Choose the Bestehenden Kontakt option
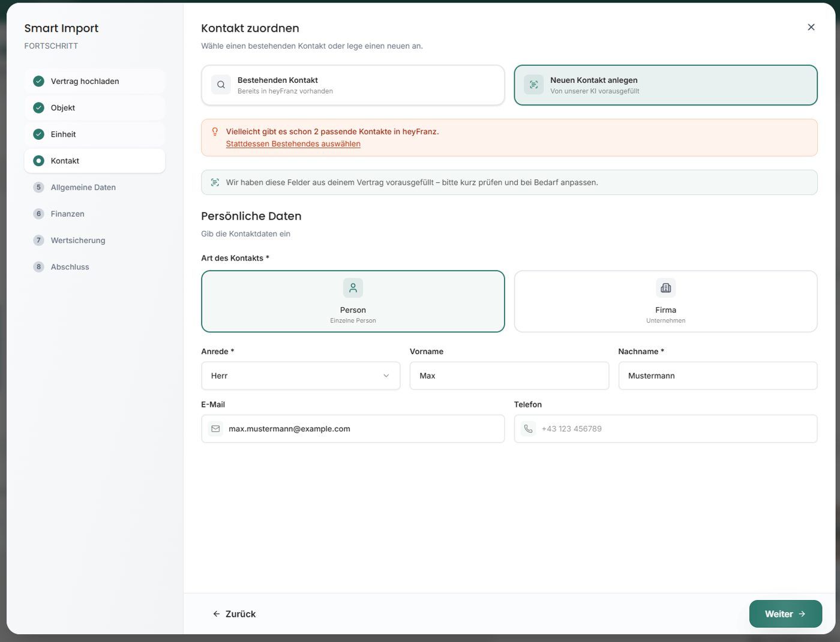Image resolution: width=840 pixels, height=642 pixels. [x=353, y=85]
